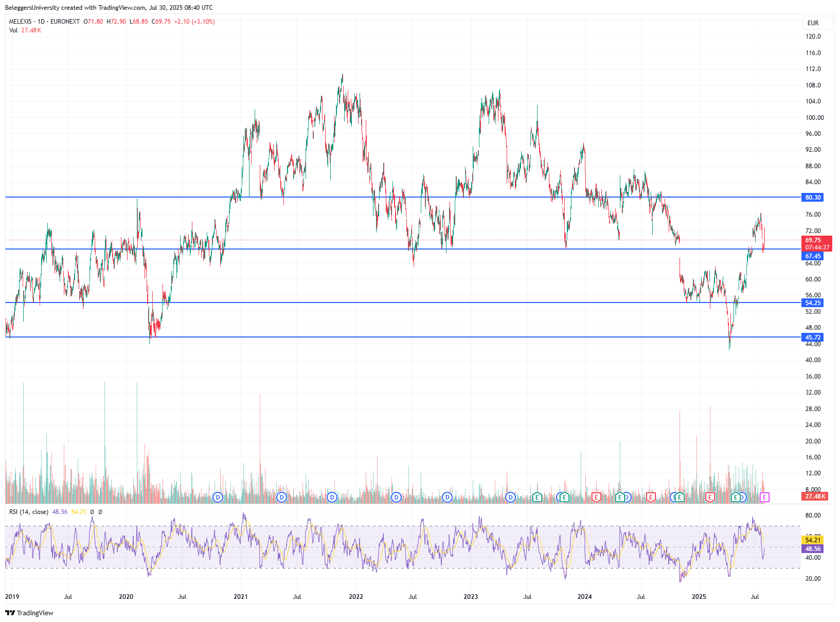Click the Vol indicator legend

[13, 30]
